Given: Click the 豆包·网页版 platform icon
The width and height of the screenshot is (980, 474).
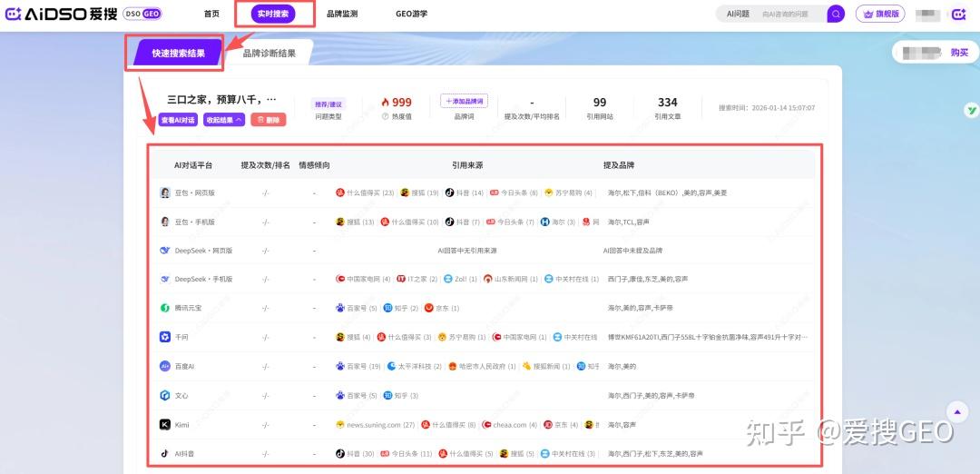Looking at the screenshot, I should pyautogui.click(x=165, y=193).
